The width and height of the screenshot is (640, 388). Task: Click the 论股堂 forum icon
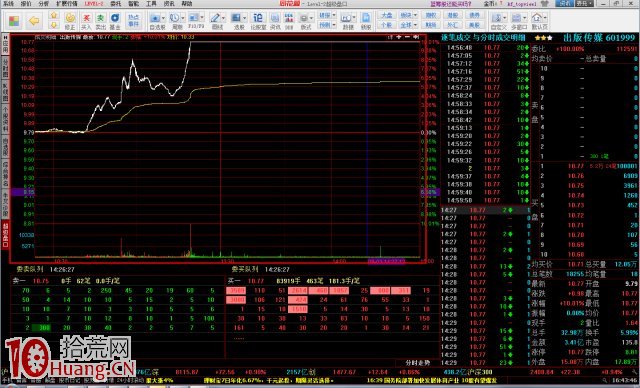[258, 21]
